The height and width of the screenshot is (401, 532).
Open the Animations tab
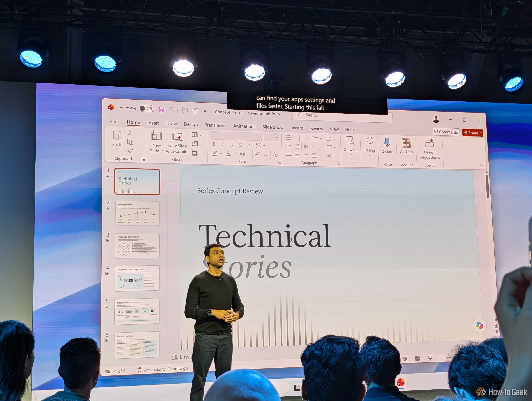pyautogui.click(x=244, y=126)
